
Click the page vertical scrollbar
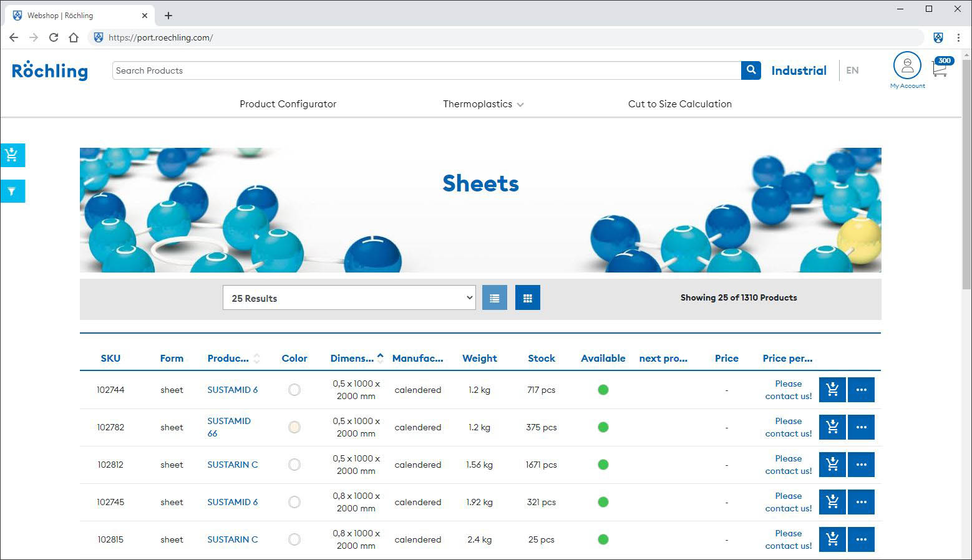tap(966, 175)
